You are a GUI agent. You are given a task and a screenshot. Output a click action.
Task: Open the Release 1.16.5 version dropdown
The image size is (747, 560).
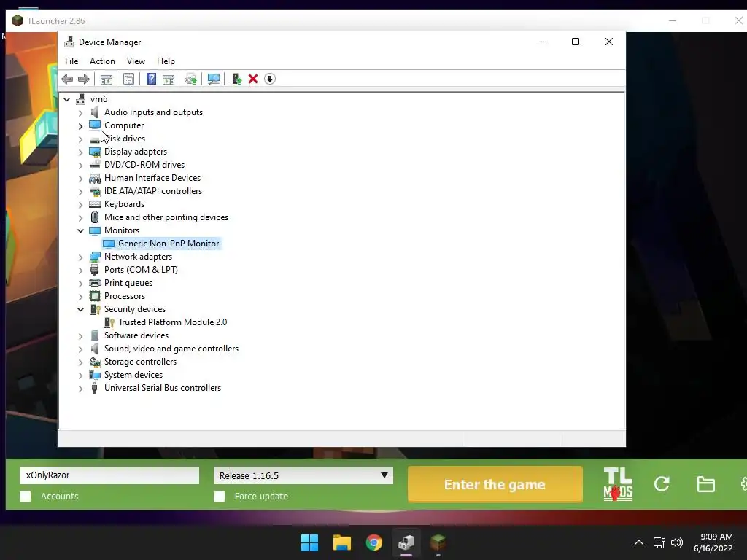(303, 475)
